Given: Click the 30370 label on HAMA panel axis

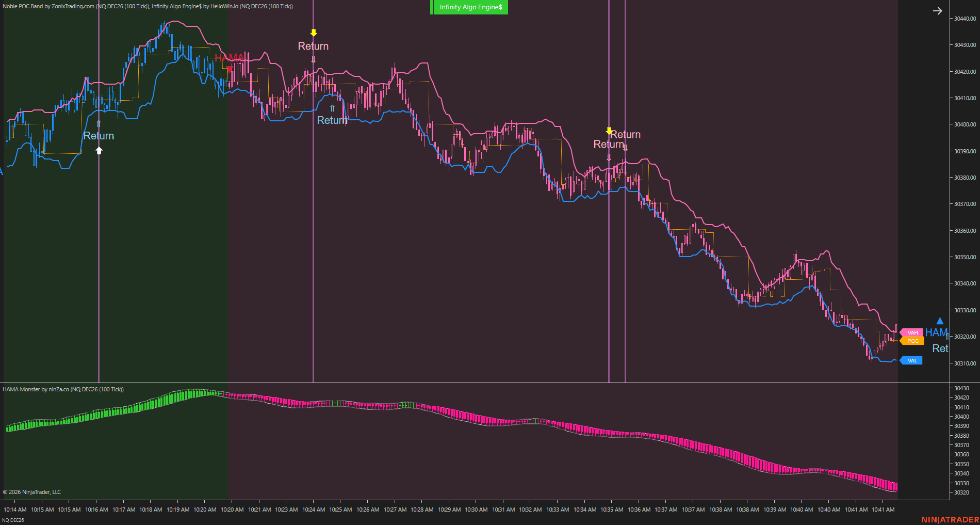Looking at the screenshot, I should [961, 445].
